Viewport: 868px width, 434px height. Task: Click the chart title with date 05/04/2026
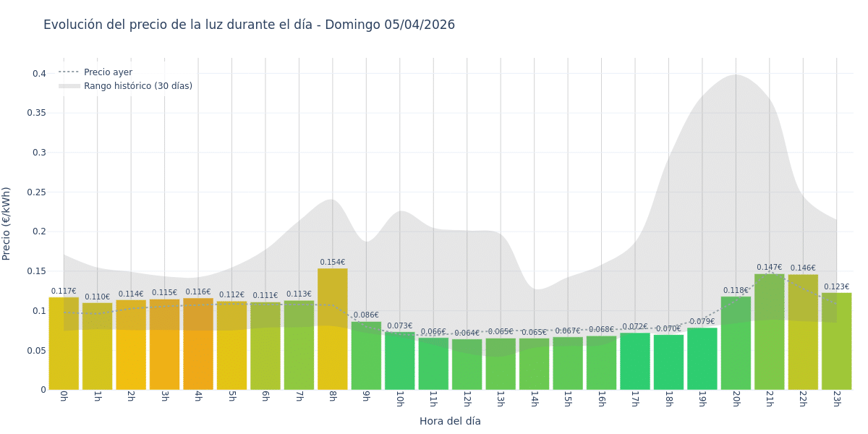249,25
